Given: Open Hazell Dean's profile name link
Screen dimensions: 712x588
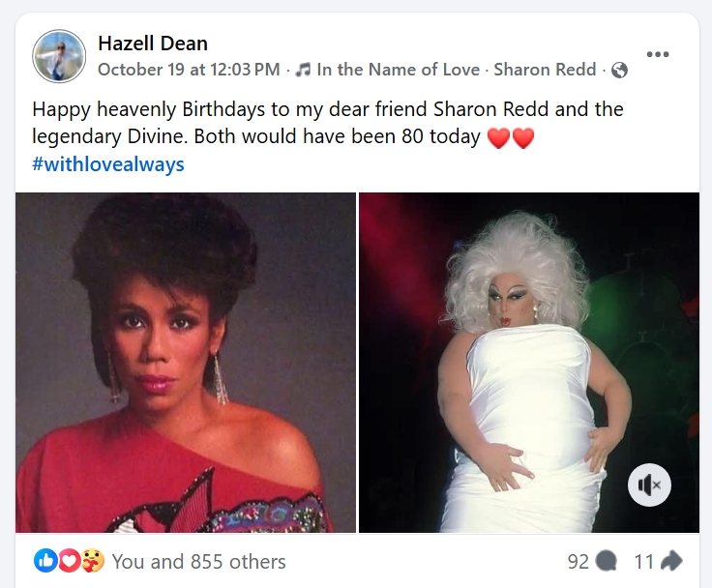Looking at the screenshot, I should (153, 43).
